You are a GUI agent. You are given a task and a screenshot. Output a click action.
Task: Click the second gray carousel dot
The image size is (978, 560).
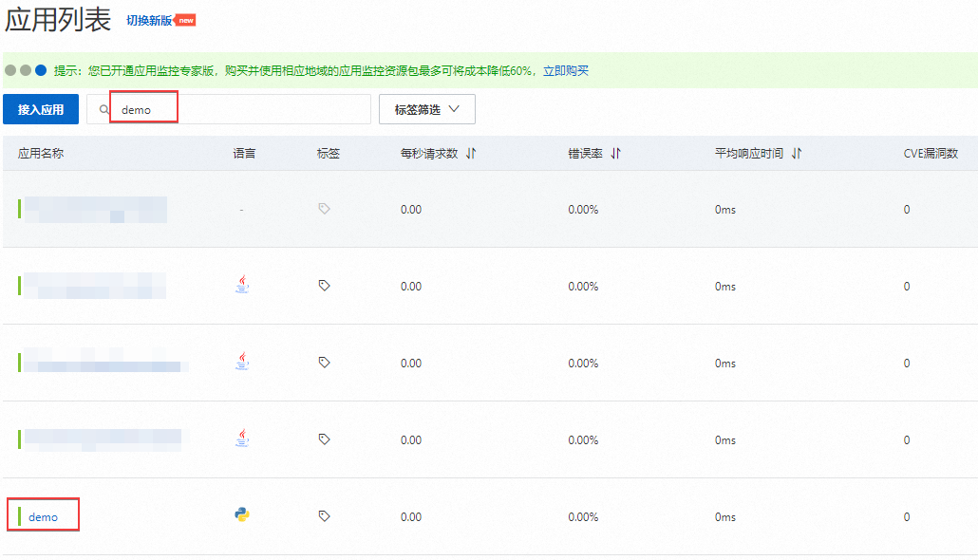pos(26,70)
